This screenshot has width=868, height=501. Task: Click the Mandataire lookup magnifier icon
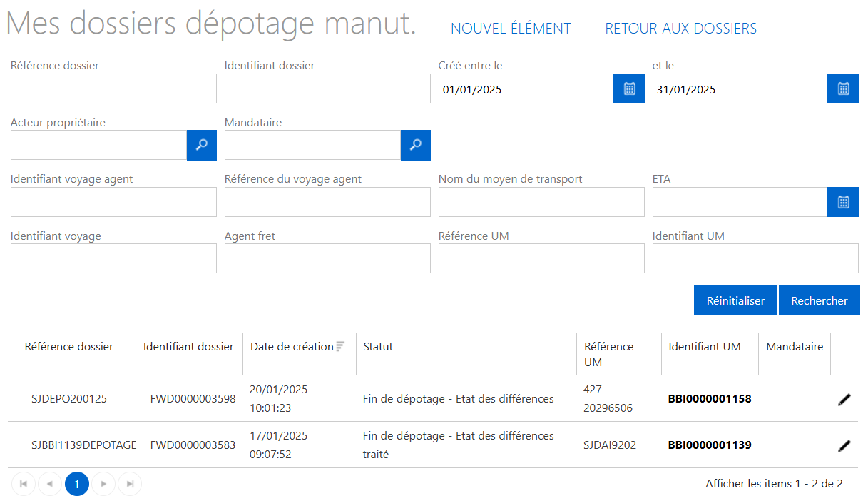(415, 145)
